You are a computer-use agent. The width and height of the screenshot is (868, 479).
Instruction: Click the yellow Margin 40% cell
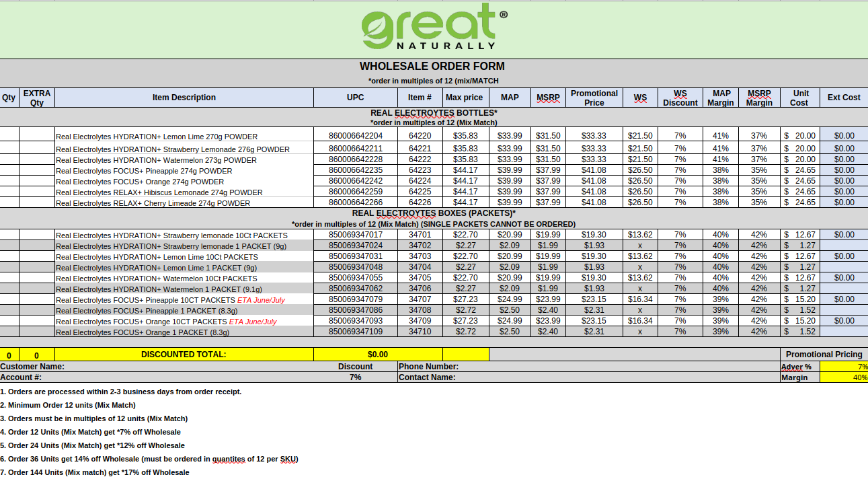coord(843,377)
